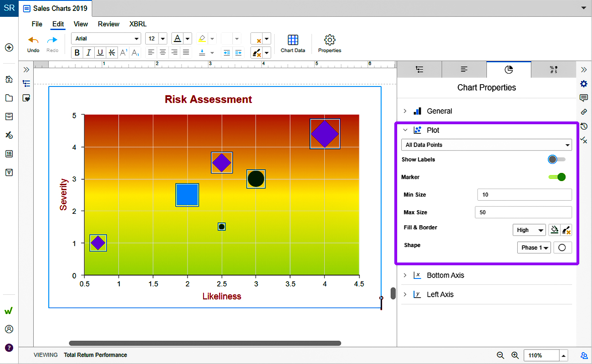Viewport: 592px width, 364px height.
Task: Open the Properties gear in toolbar
Action: point(329,44)
